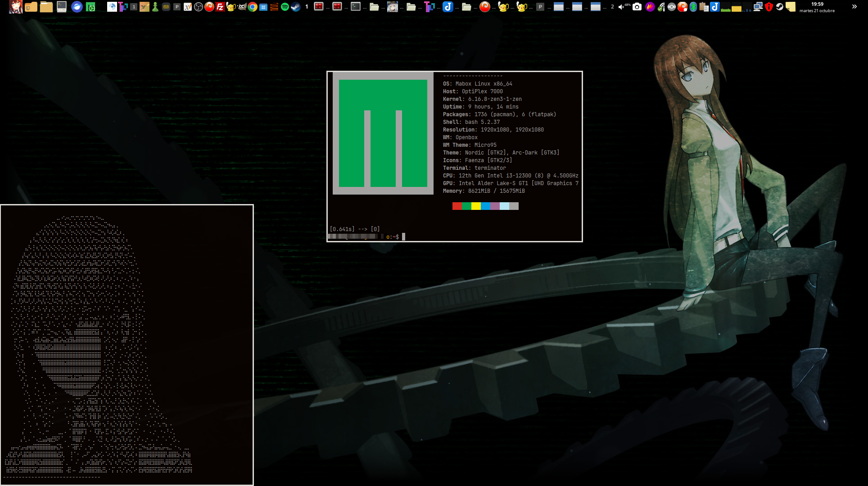Launch OBS Studio
Screen dimensions: 868x486
[199, 7]
